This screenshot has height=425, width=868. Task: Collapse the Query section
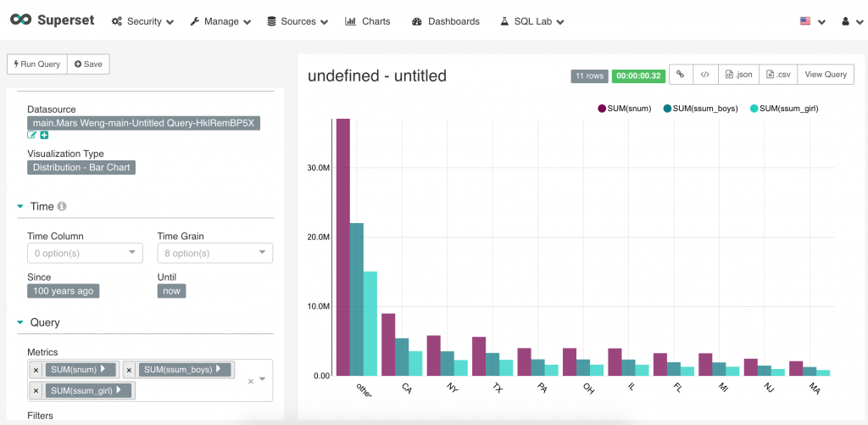[20, 322]
